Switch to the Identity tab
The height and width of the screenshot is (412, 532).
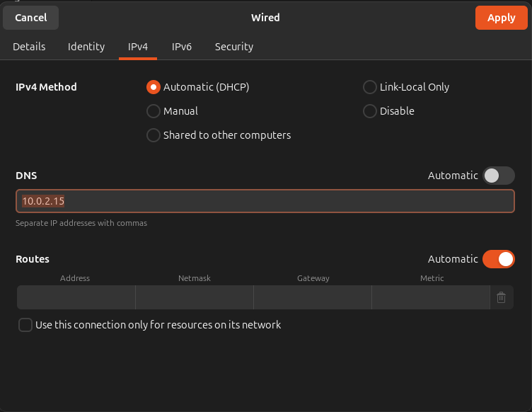click(86, 47)
